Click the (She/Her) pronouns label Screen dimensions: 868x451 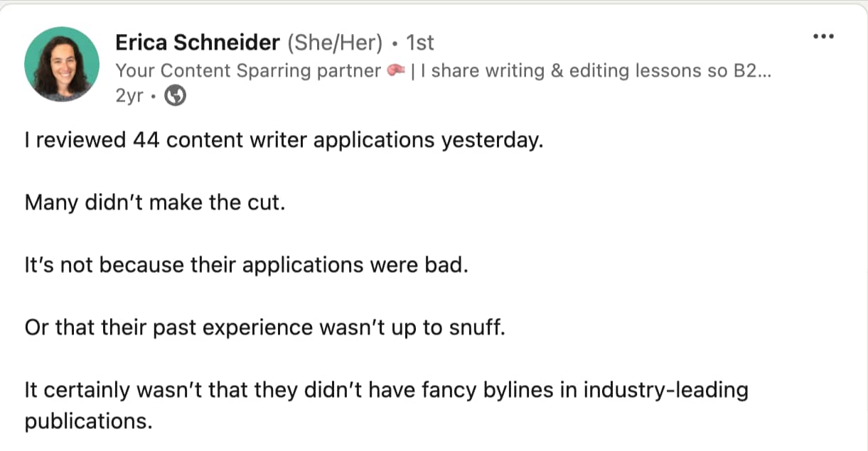pos(336,43)
